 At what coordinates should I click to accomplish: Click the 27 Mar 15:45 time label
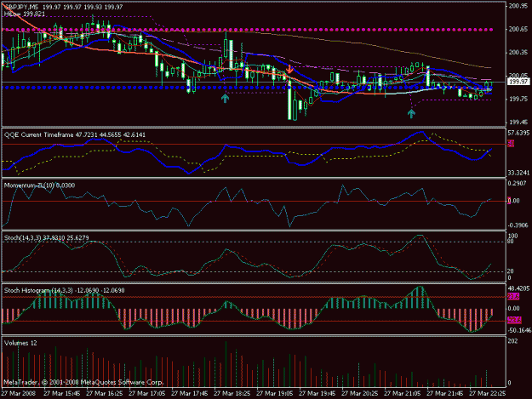[62, 393]
